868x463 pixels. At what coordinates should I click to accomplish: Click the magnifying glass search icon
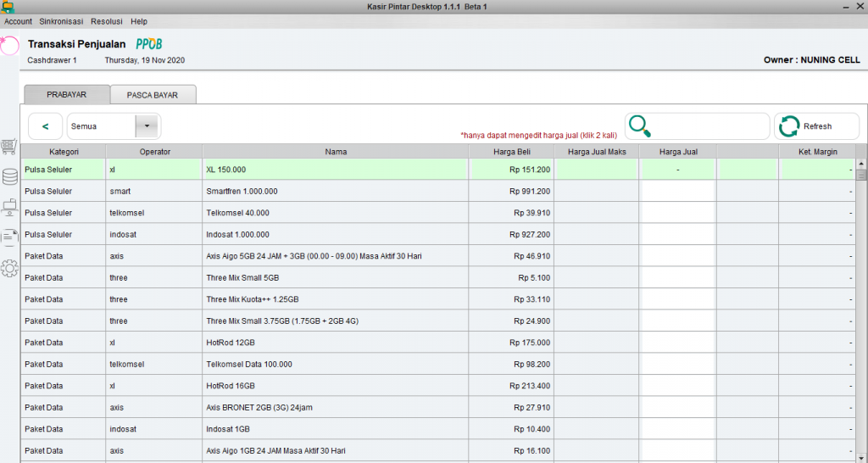click(640, 126)
